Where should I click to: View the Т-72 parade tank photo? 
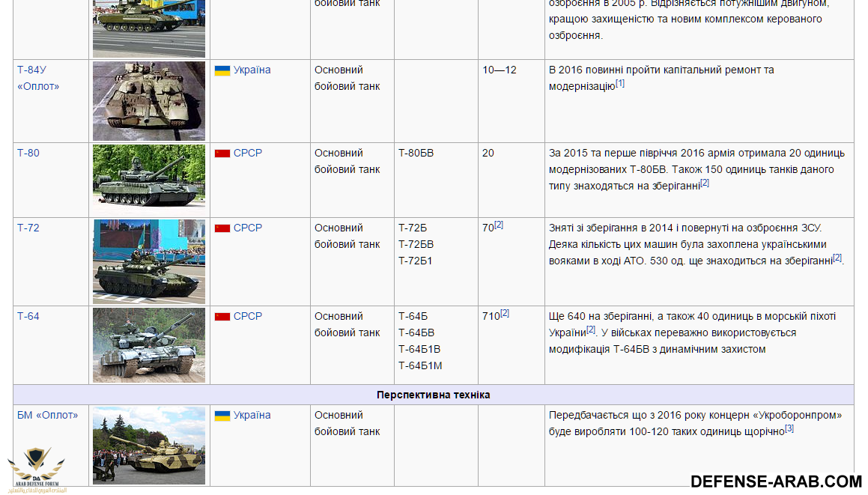(148, 261)
